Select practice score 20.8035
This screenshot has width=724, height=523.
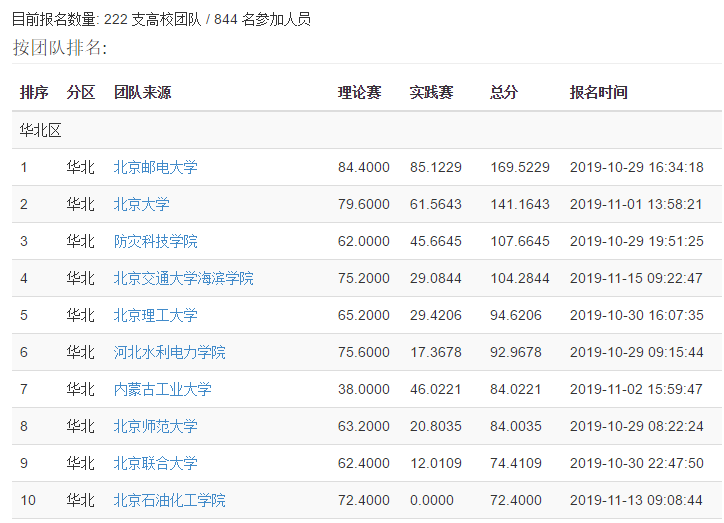coord(436,426)
